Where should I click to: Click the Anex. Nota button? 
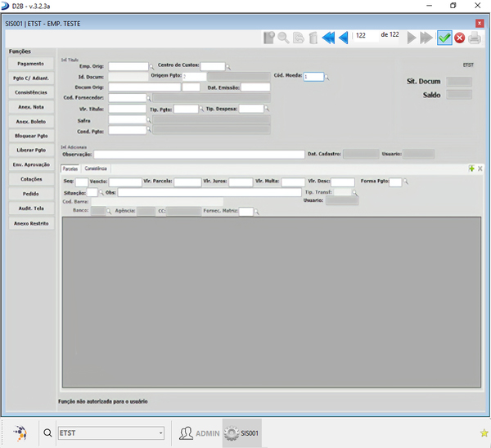[31, 107]
